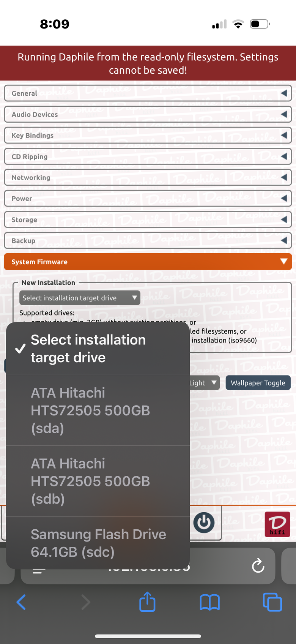This screenshot has width=296, height=644.
Task: Expand the Power section
Action: (x=148, y=199)
